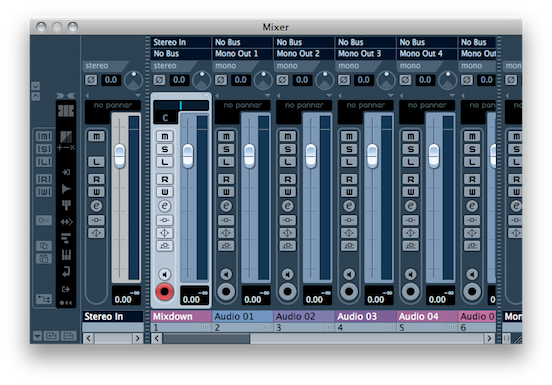The height and width of the screenshot is (385, 552).
Task: Enable monitor on Audio 02 channel
Action: tap(288, 274)
